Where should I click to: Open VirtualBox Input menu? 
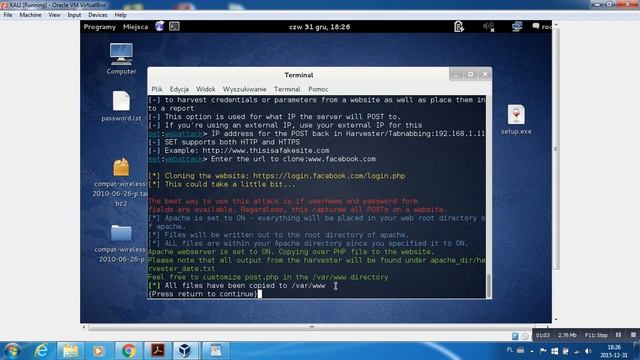coord(74,15)
